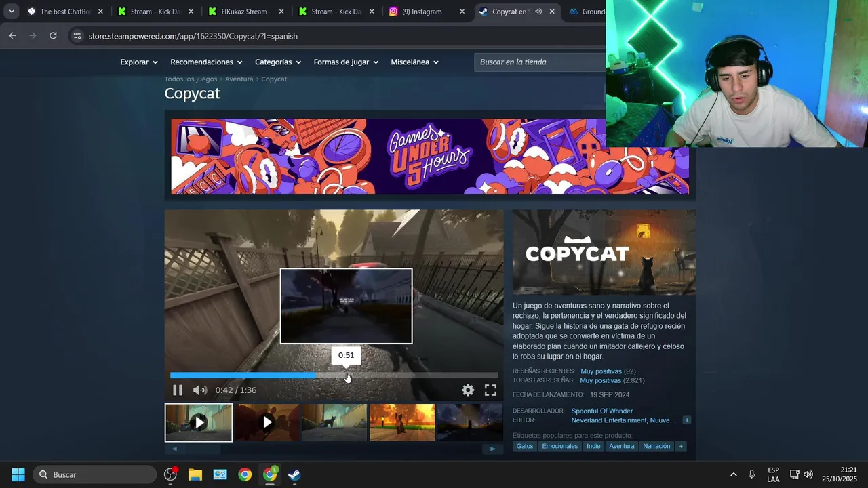Show hidden system tray icons
The width and height of the screenshot is (868, 488).
coord(733,474)
